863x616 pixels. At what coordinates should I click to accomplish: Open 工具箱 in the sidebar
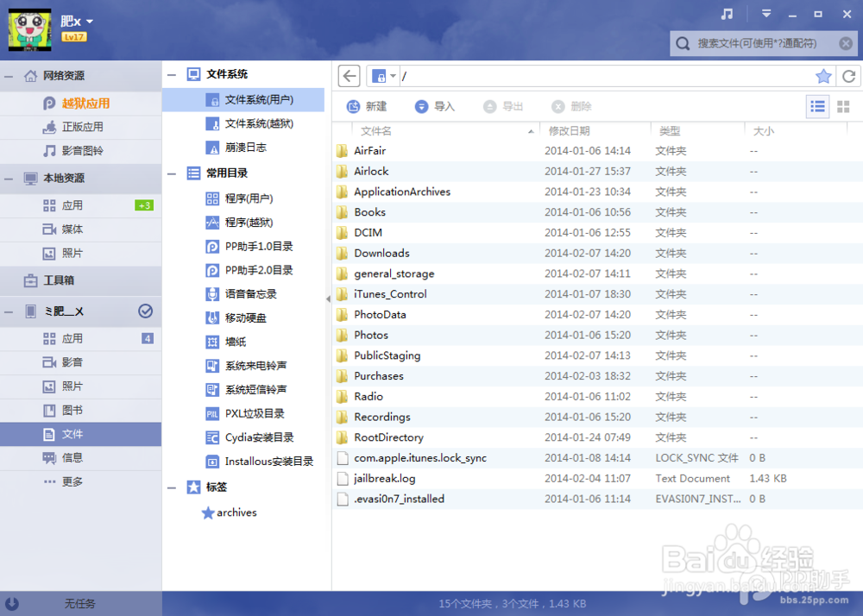point(81,280)
